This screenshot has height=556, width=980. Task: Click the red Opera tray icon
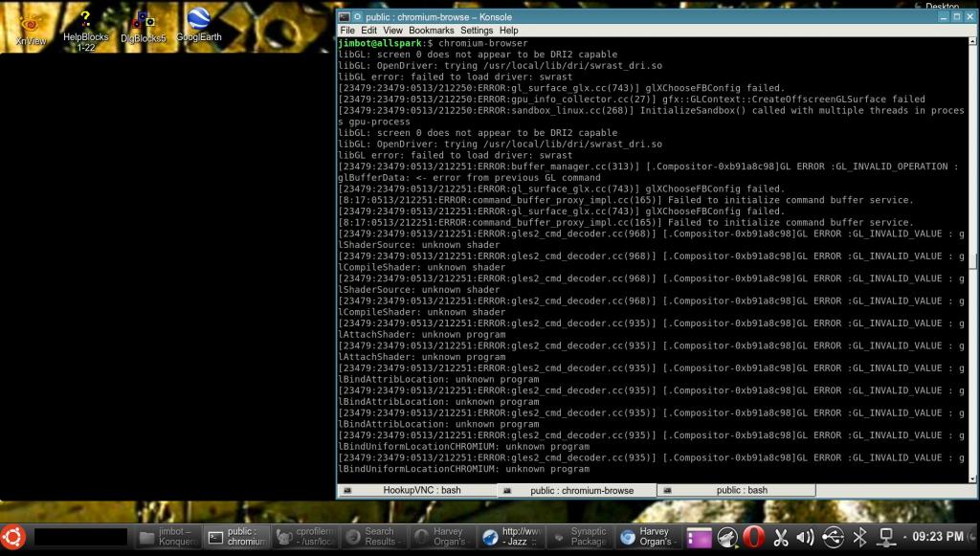point(753,538)
